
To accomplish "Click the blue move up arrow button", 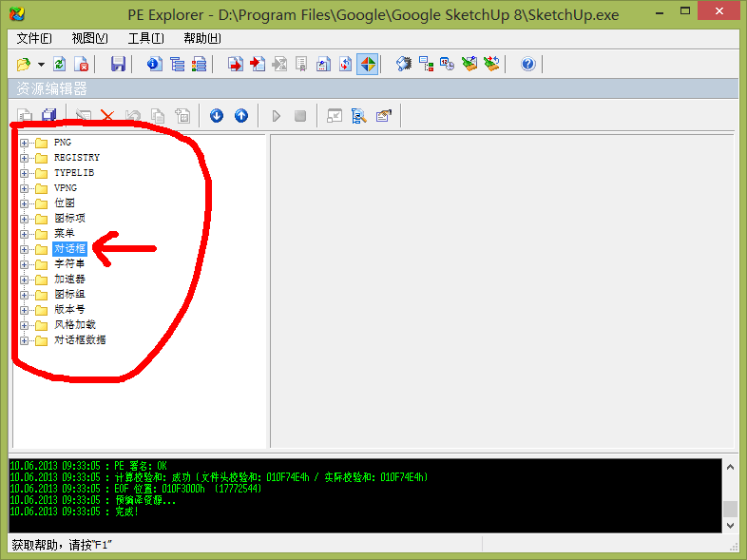I will coord(241,115).
